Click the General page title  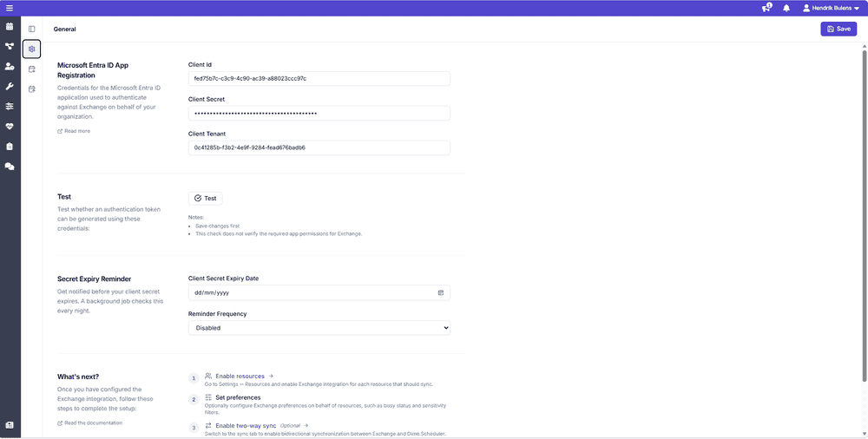(x=65, y=29)
